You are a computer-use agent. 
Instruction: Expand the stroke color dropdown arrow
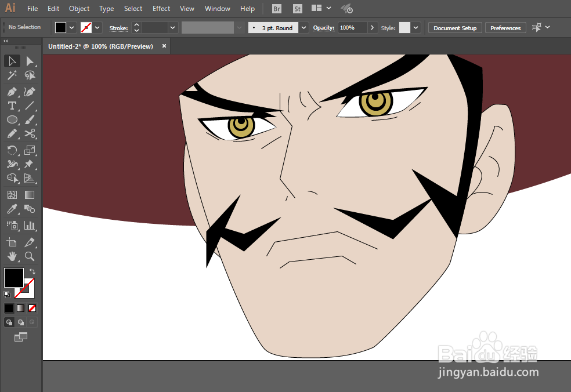pyautogui.click(x=97, y=28)
